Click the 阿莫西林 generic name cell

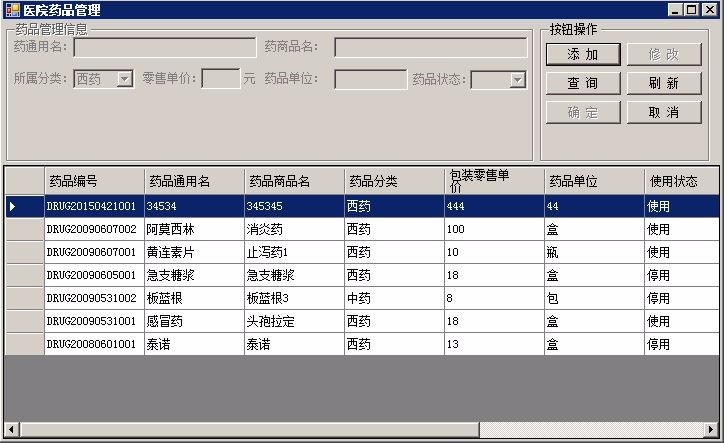194,229
